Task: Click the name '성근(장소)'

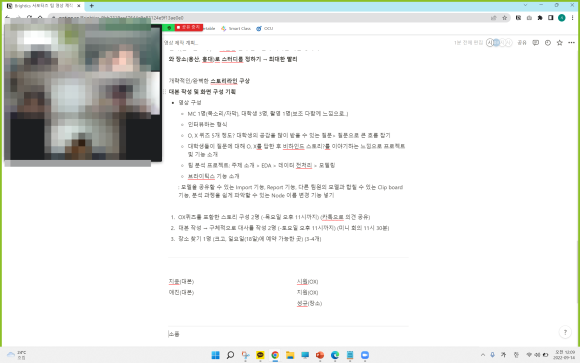Action: 309,303
